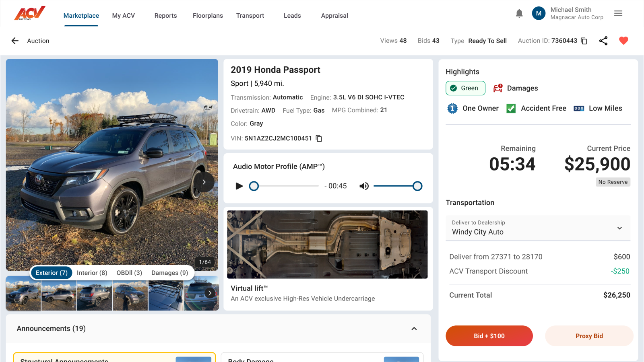Screen dimensions: 644x362
Task: Share the listing via the share icon
Action: (603, 41)
